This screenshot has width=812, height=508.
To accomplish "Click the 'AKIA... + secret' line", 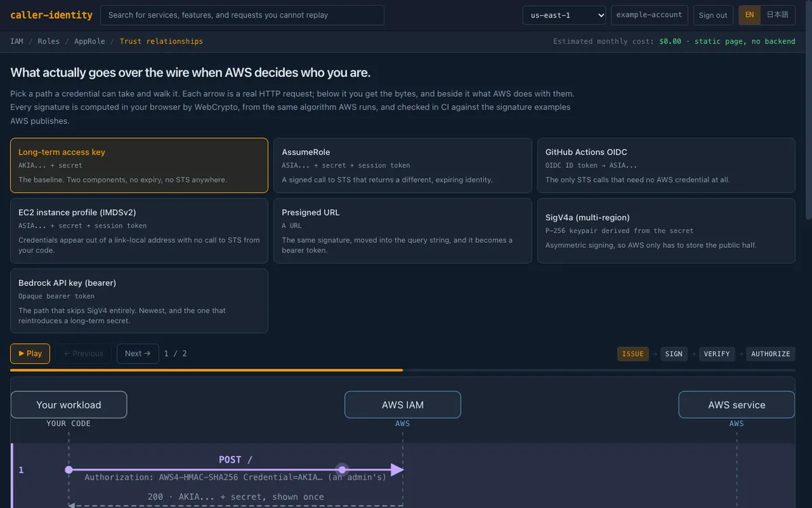I will click(x=50, y=165).
